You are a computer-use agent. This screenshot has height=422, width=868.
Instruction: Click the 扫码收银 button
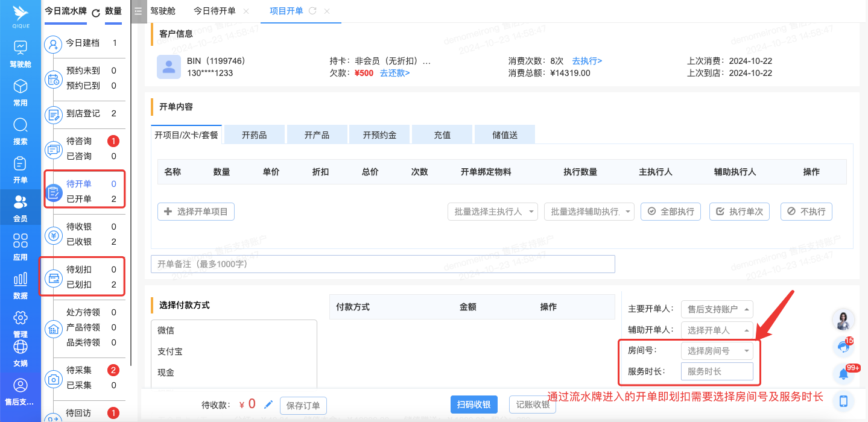click(x=474, y=405)
